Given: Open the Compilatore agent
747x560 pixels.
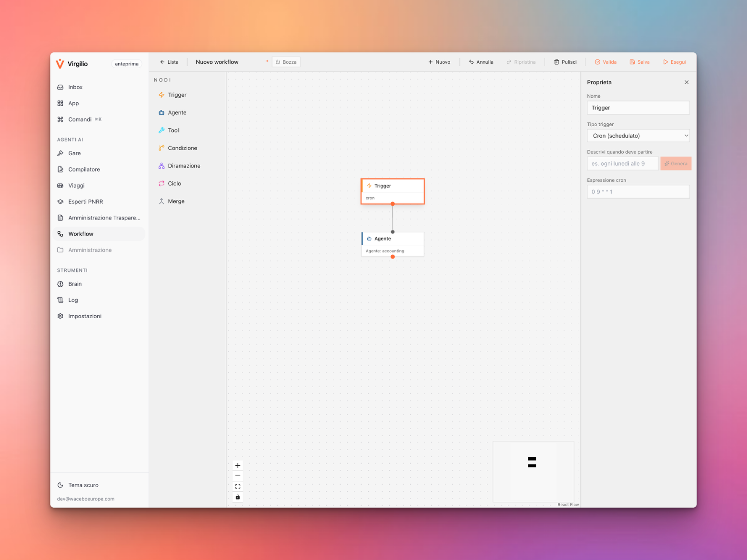Looking at the screenshot, I should 100,170.
